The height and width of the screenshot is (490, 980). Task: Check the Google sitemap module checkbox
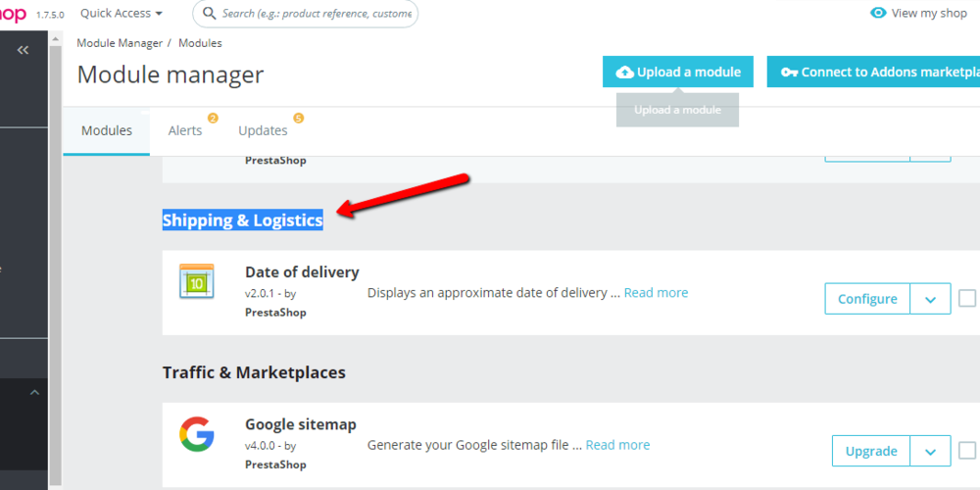[x=967, y=451]
